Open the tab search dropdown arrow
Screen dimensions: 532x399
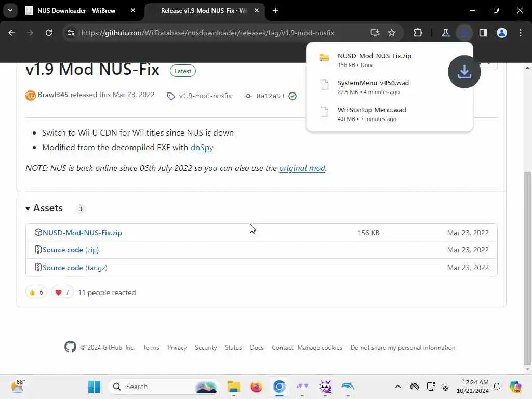coord(10,10)
